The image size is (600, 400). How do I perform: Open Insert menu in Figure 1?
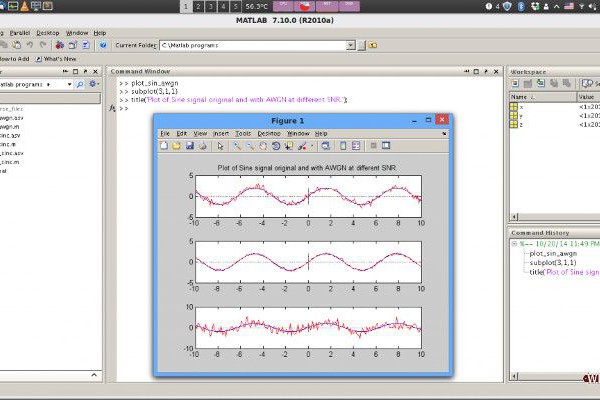click(221, 134)
